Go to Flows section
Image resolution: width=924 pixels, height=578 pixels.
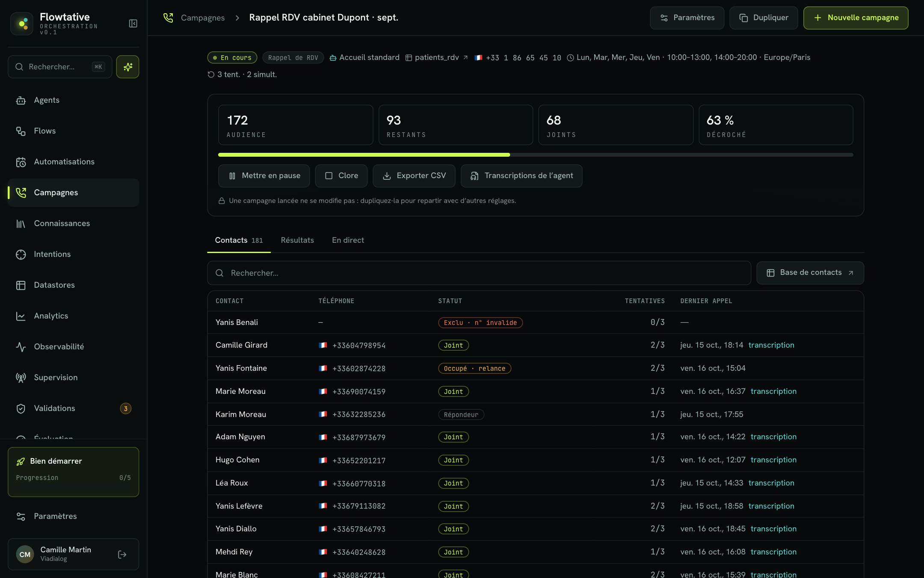[x=73, y=131]
